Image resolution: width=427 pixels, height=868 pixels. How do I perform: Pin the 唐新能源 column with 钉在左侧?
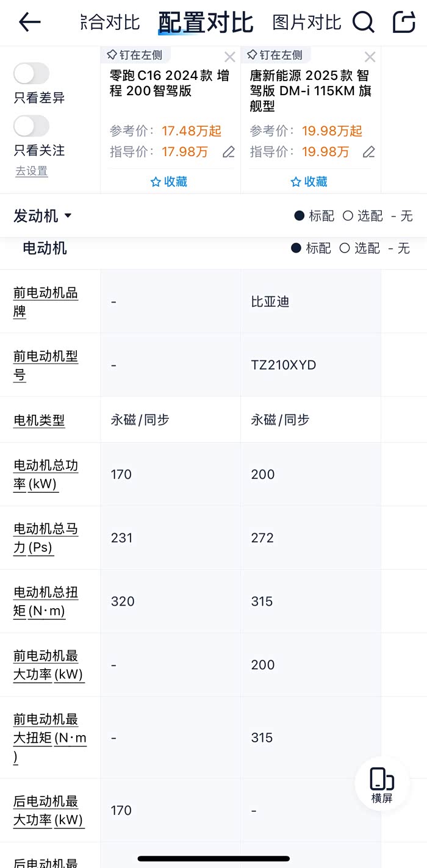click(x=275, y=54)
